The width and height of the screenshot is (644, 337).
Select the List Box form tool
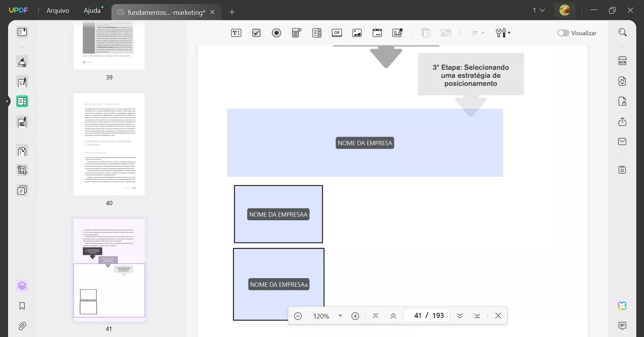[x=317, y=33]
